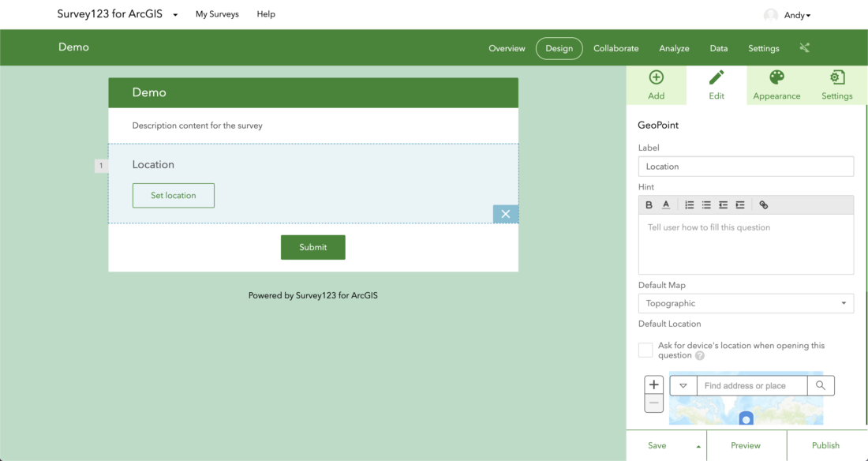Click the help icon beside device location option
Screen dimensions: 868x461
click(x=700, y=356)
